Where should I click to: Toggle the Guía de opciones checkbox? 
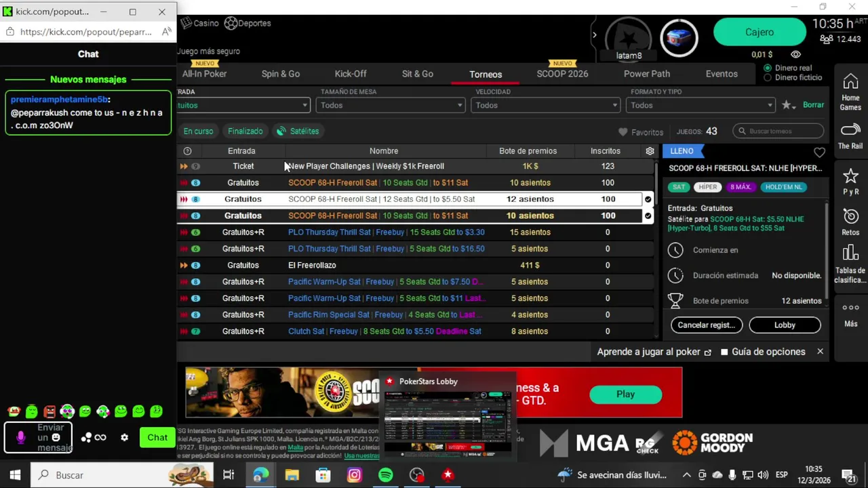coord(724,352)
